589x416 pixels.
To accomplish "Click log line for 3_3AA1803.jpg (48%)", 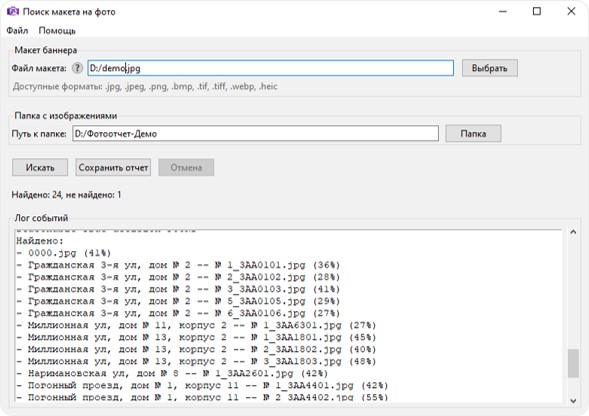I will (196, 362).
